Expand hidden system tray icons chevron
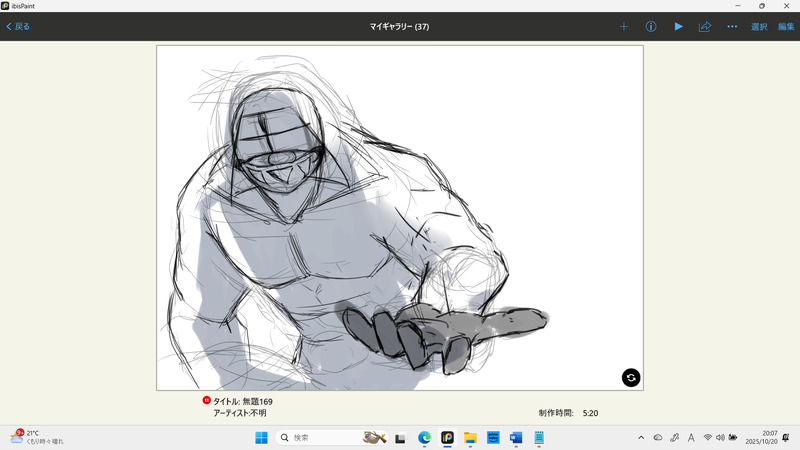The height and width of the screenshot is (450, 800). click(641, 438)
